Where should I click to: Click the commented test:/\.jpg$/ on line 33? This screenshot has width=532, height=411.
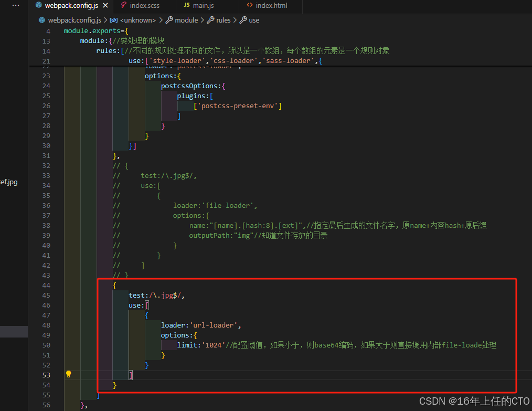coord(168,176)
